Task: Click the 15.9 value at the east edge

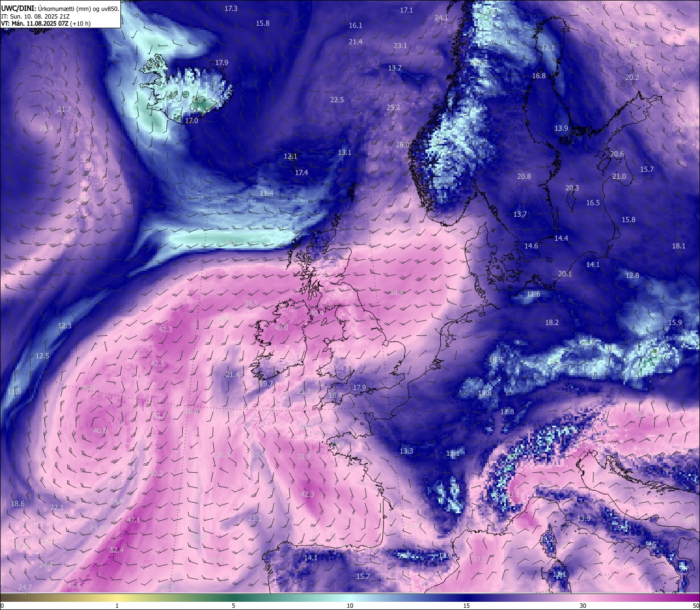Action: (x=675, y=322)
